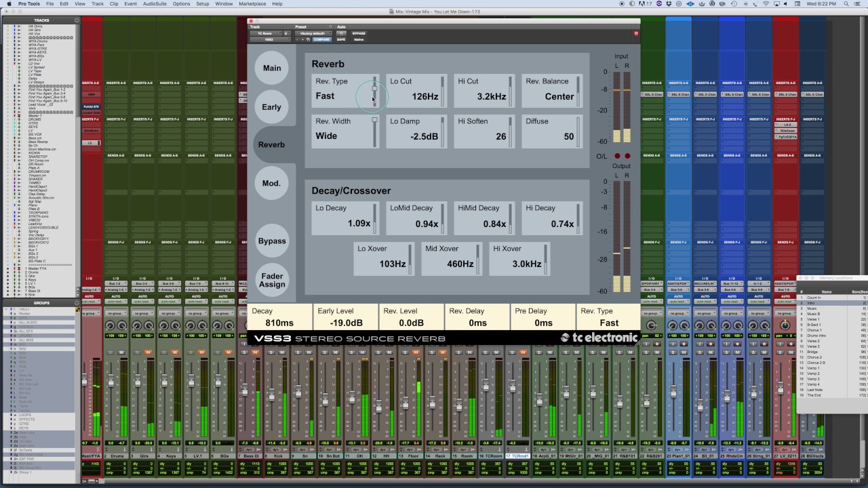Select the Decay 810ms bottom field

[280, 317]
